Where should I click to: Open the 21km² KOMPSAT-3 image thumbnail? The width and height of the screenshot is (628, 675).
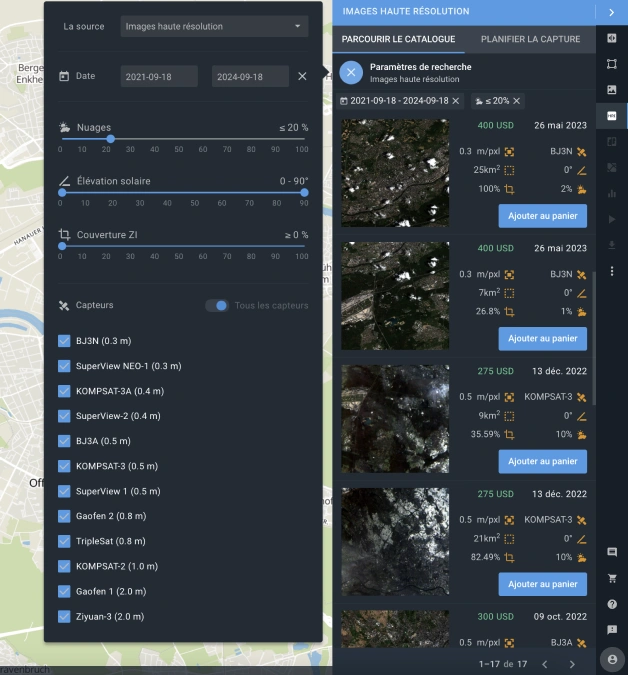[x=395, y=542]
